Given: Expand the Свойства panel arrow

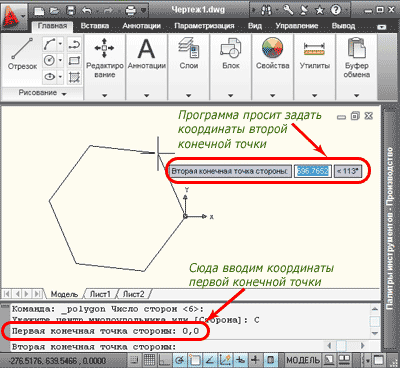Looking at the screenshot, I should click(x=272, y=96).
